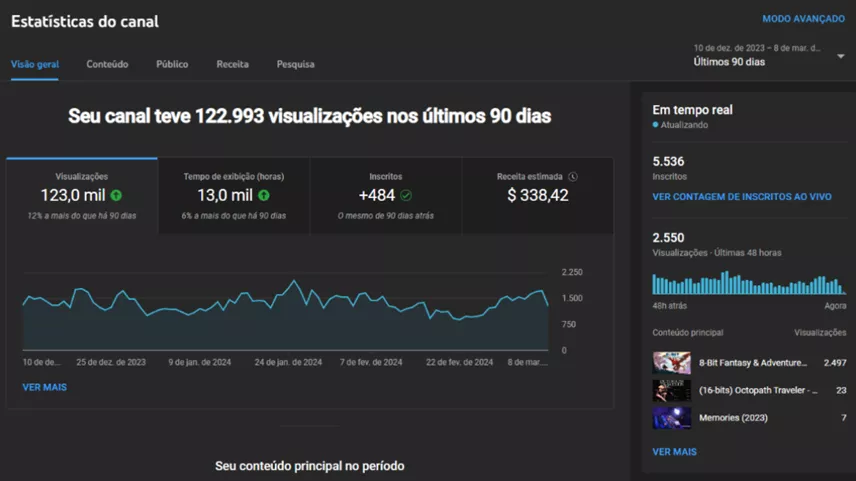
Task: Open VER CONTAGEM DE INSCRITOS AO VIVO
Action: point(741,197)
